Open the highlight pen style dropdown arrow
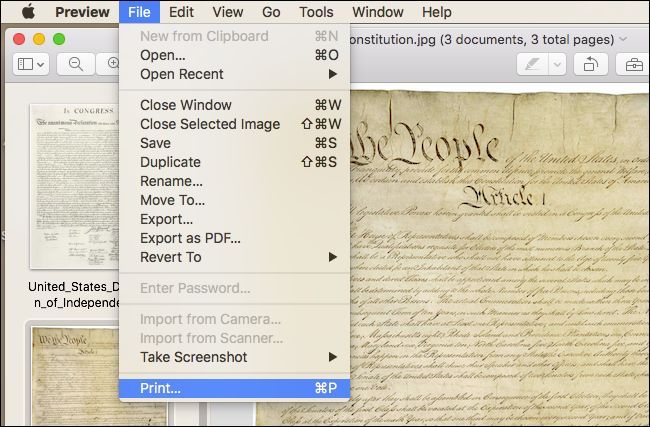650x427 pixels. tap(558, 64)
